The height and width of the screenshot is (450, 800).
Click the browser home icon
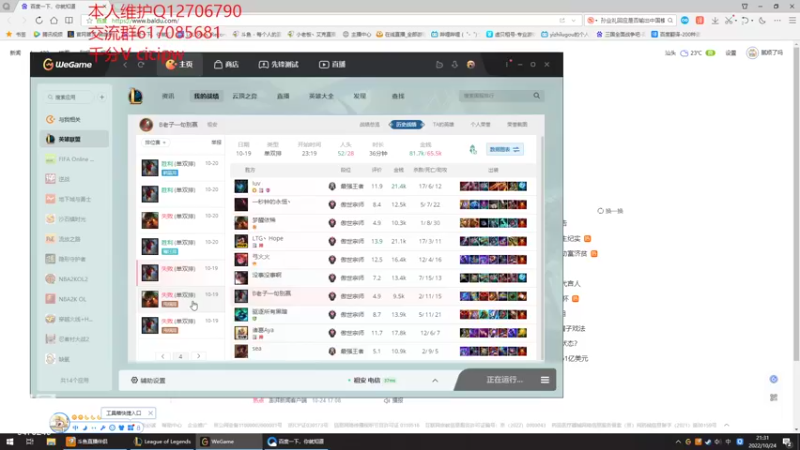pos(54,20)
